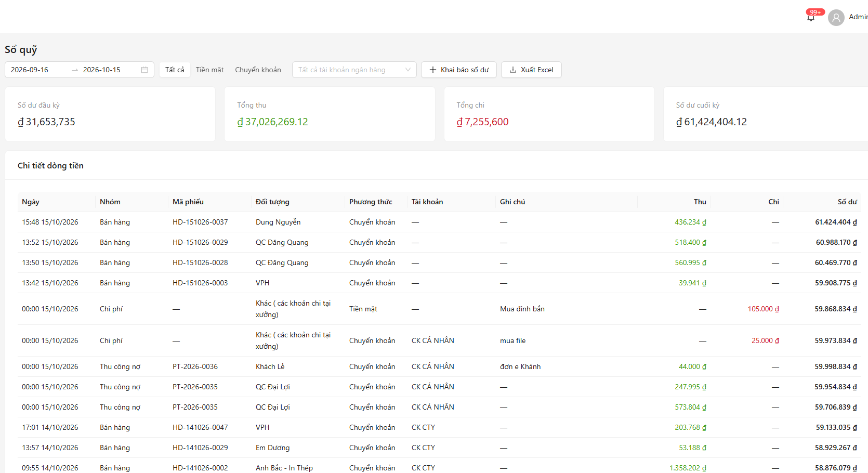
Task: Click customer name 'Em Dương'
Action: 273,448
